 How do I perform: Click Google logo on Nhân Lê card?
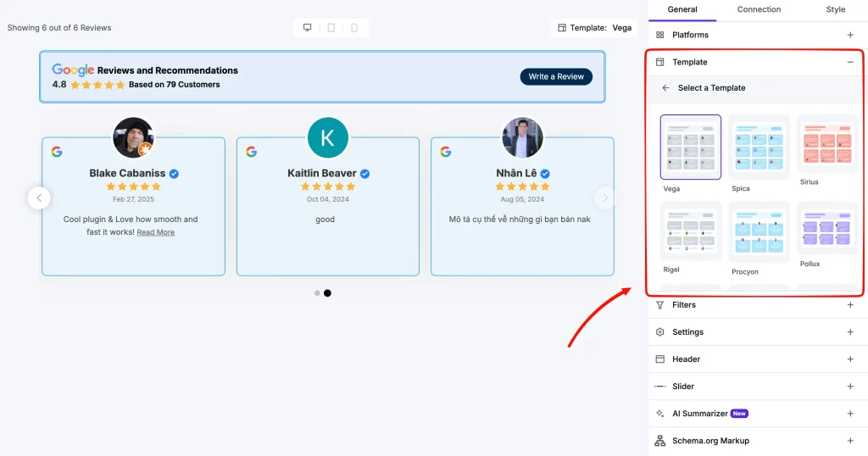click(x=446, y=152)
